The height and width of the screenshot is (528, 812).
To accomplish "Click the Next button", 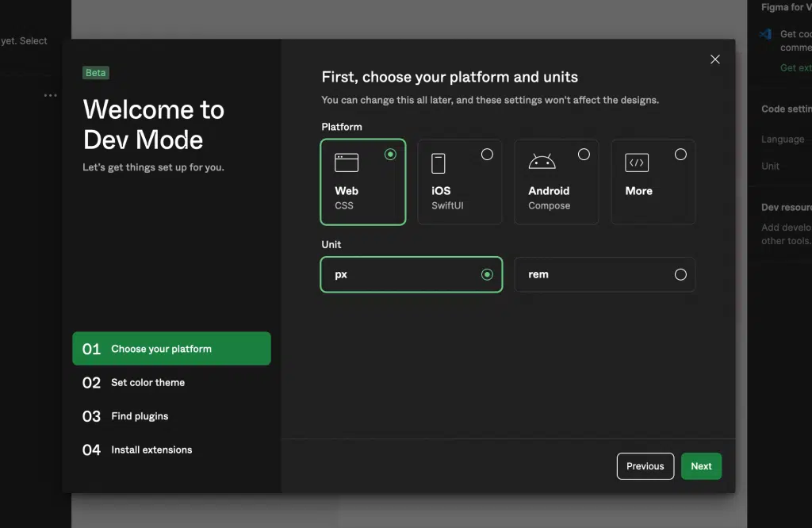I will (701, 466).
